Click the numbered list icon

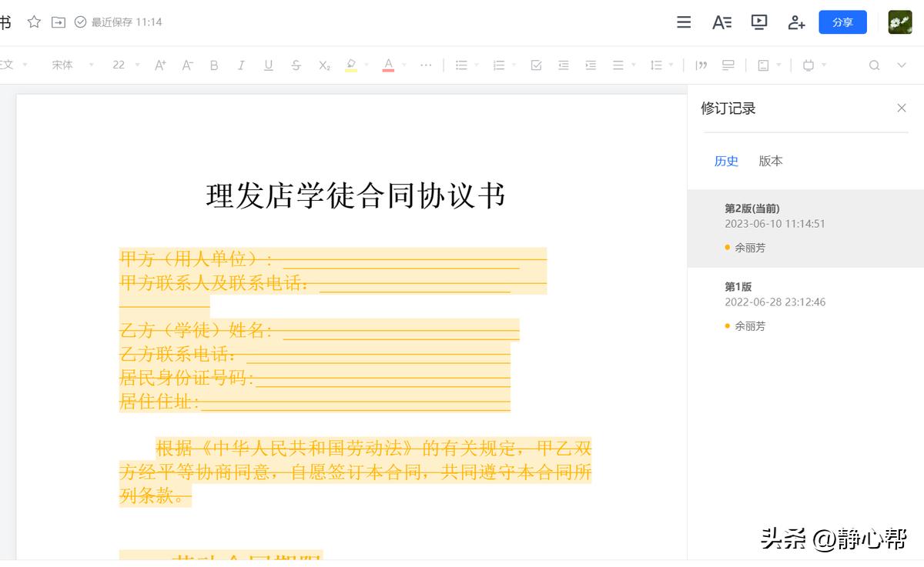tap(498, 65)
